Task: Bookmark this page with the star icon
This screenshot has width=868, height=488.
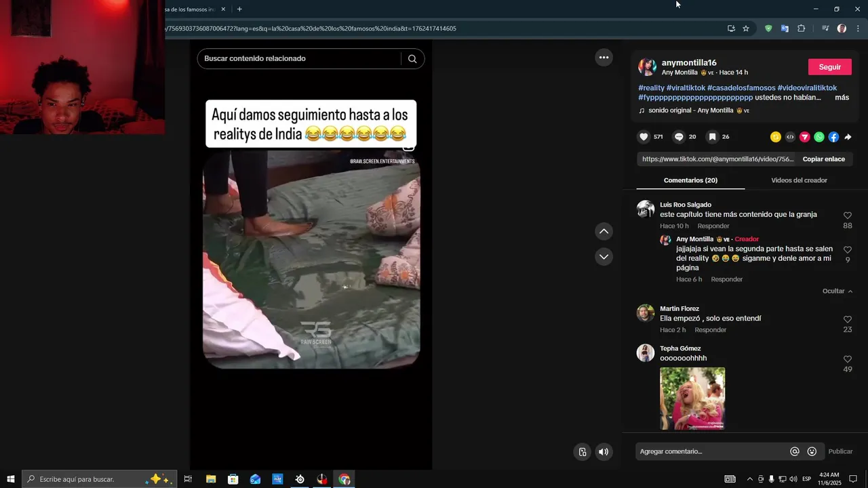Action: pos(746,28)
